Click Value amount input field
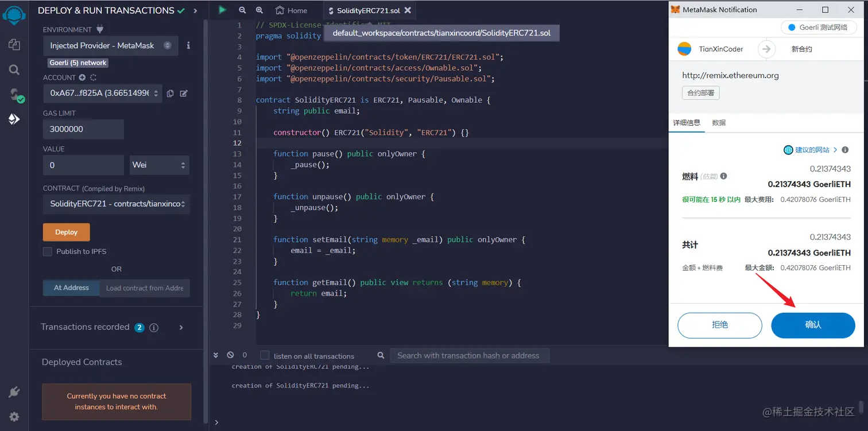 (x=83, y=165)
